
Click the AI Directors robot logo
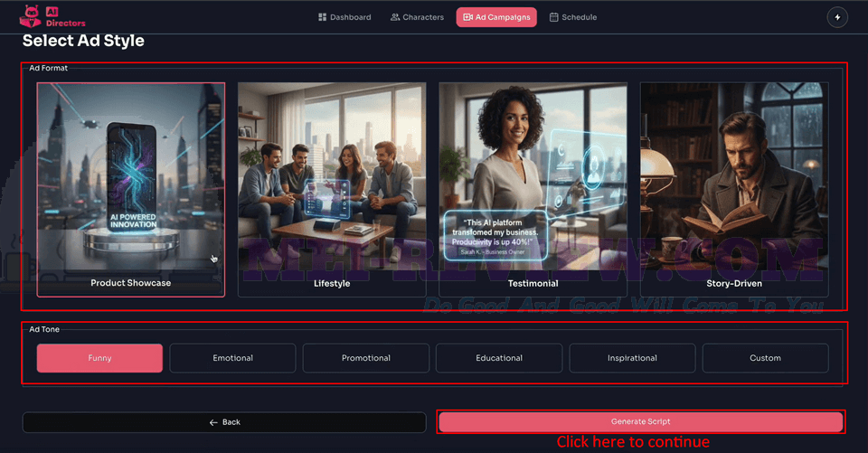30,16
